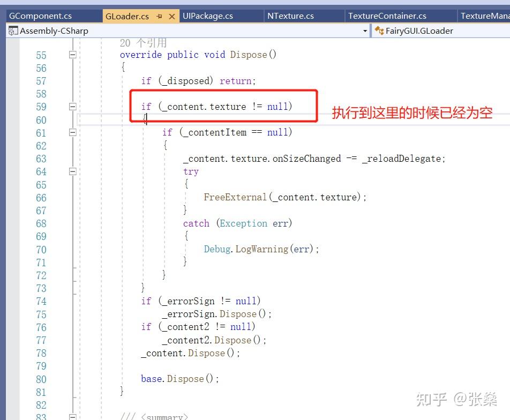Click '_content.texture' on line 59
Viewport: 510px width, 420px height.
tap(204, 107)
